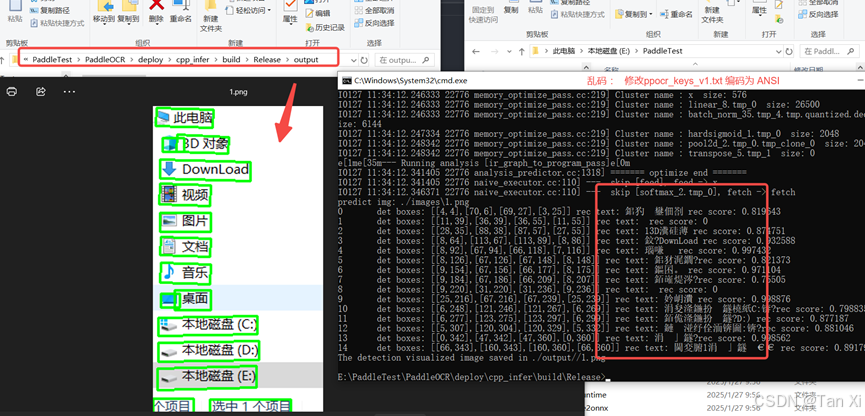Click Copy path (复制路径) in left Explorer window

tap(50, 10)
